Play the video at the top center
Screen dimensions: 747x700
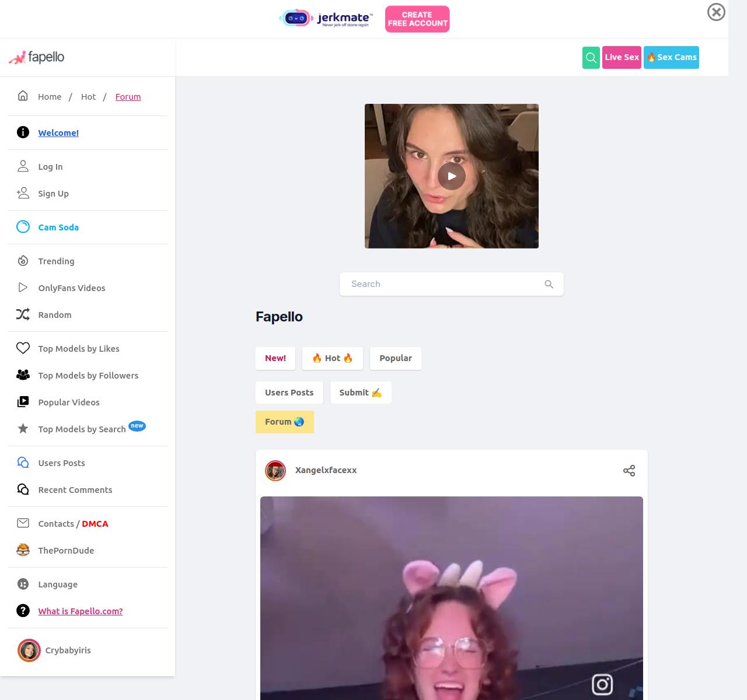(x=451, y=176)
